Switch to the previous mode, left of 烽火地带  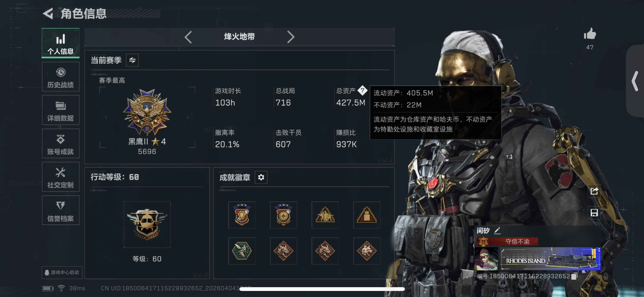188,37
